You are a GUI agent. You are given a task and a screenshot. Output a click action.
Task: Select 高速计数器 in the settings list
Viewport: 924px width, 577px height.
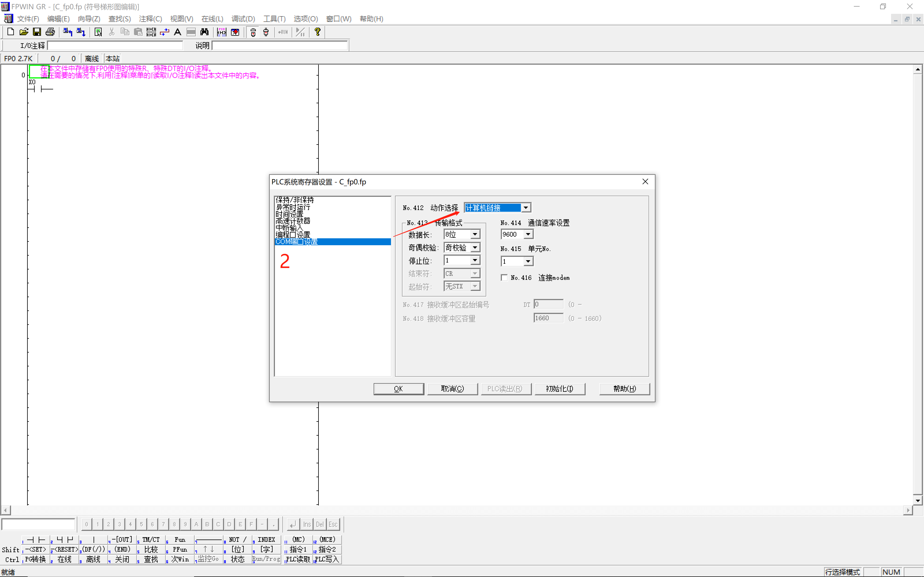[293, 221]
